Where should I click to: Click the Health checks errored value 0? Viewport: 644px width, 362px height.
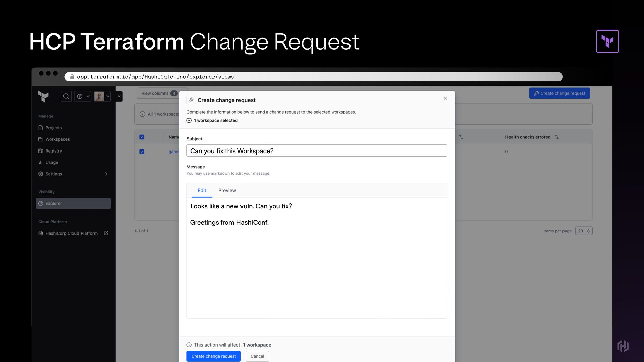tap(506, 152)
